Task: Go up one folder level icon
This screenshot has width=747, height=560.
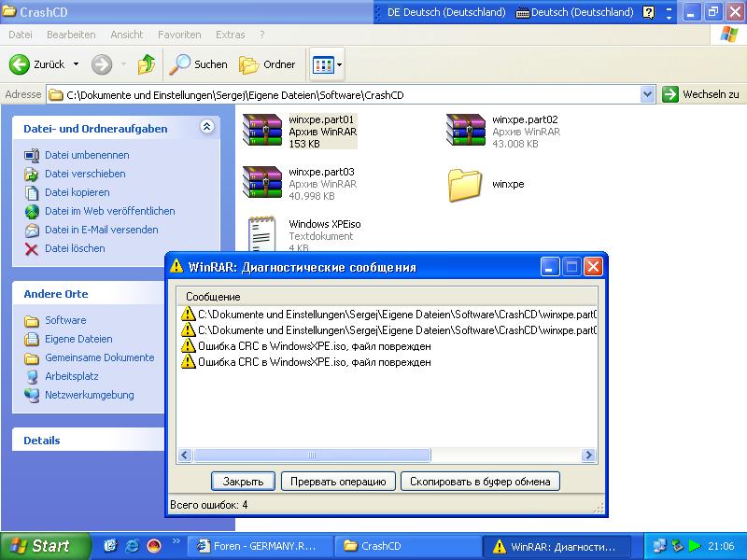Action: coord(147,64)
